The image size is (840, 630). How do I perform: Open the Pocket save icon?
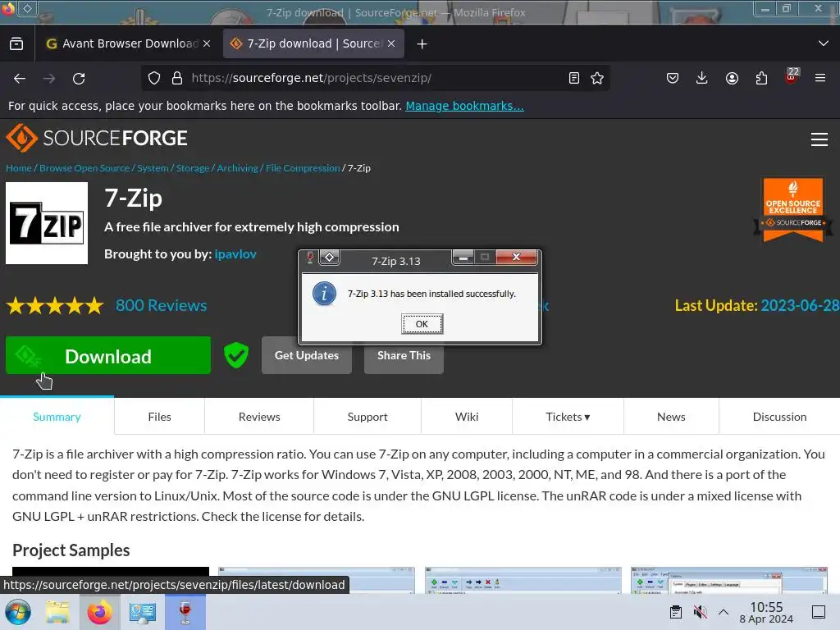(x=673, y=78)
